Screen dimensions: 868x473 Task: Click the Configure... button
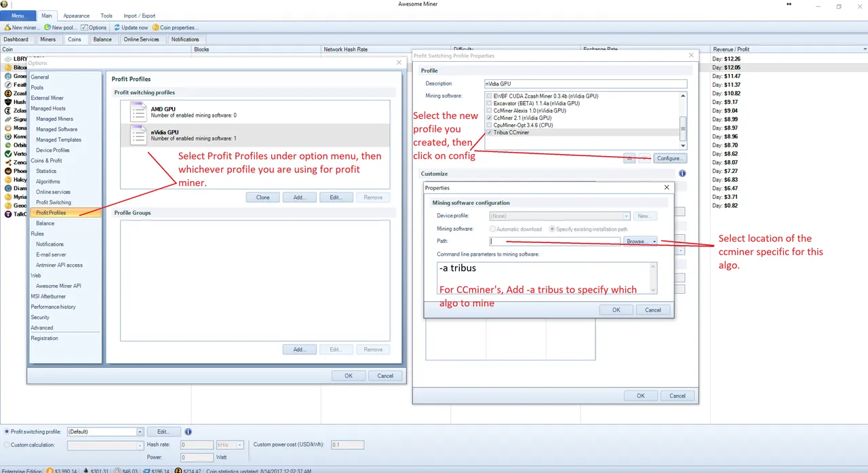pyautogui.click(x=671, y=158)
